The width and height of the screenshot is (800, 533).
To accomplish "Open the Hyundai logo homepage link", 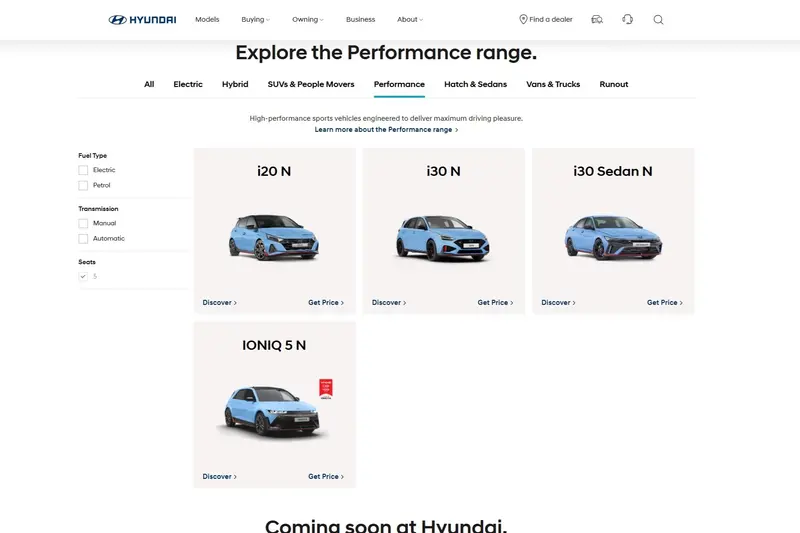I will (x=142, y=20).
